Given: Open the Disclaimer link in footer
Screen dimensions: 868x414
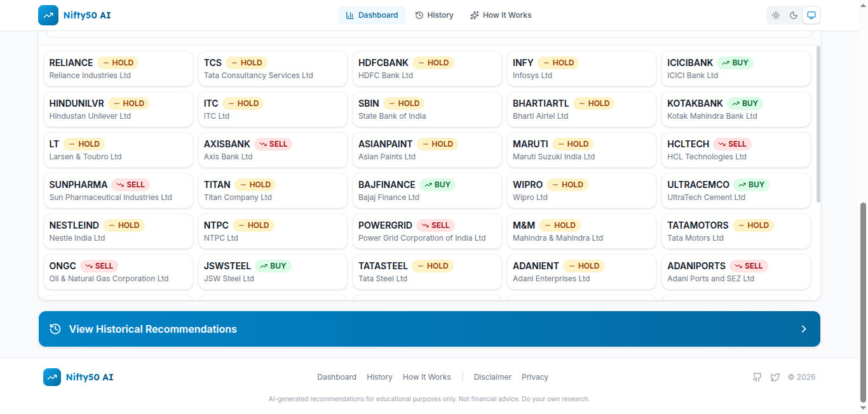Looking at the screenshot, I should (492, 377).
